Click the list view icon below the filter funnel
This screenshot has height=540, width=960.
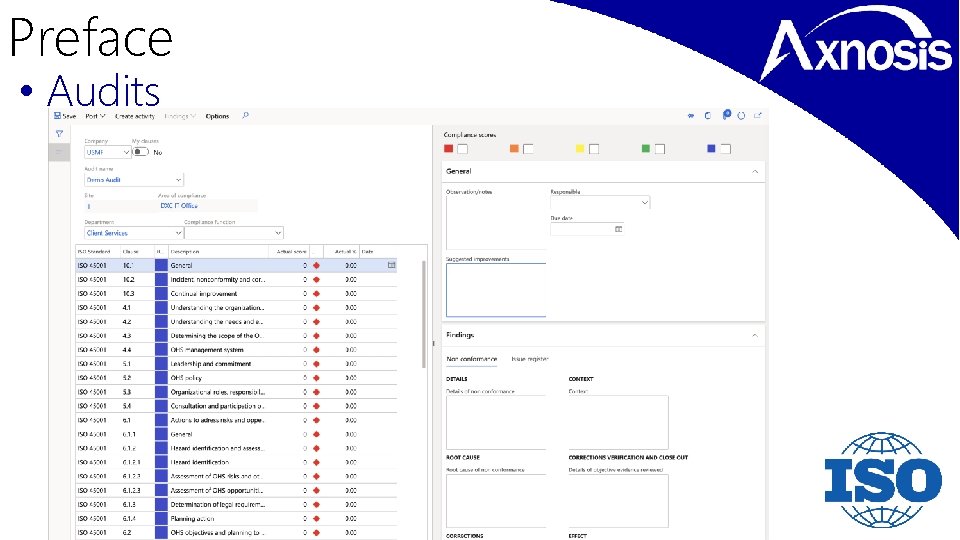tap(59, 152)
